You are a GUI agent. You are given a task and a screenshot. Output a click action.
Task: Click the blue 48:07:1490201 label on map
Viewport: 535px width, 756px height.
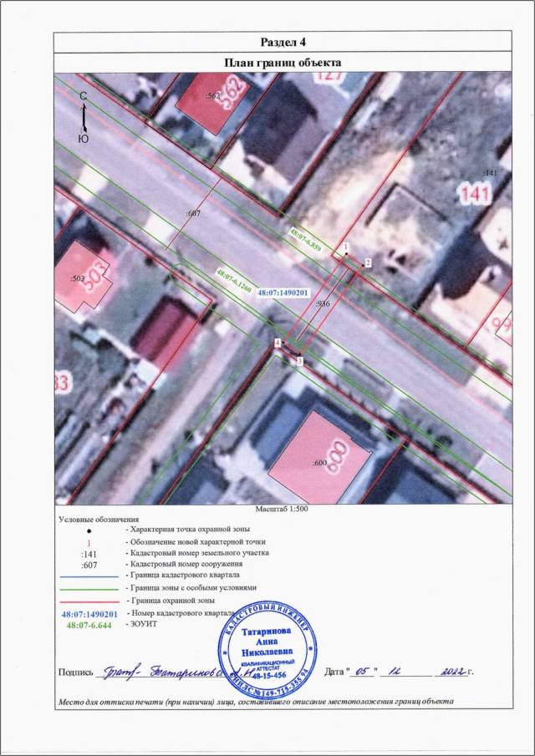[x=283, y=294]
